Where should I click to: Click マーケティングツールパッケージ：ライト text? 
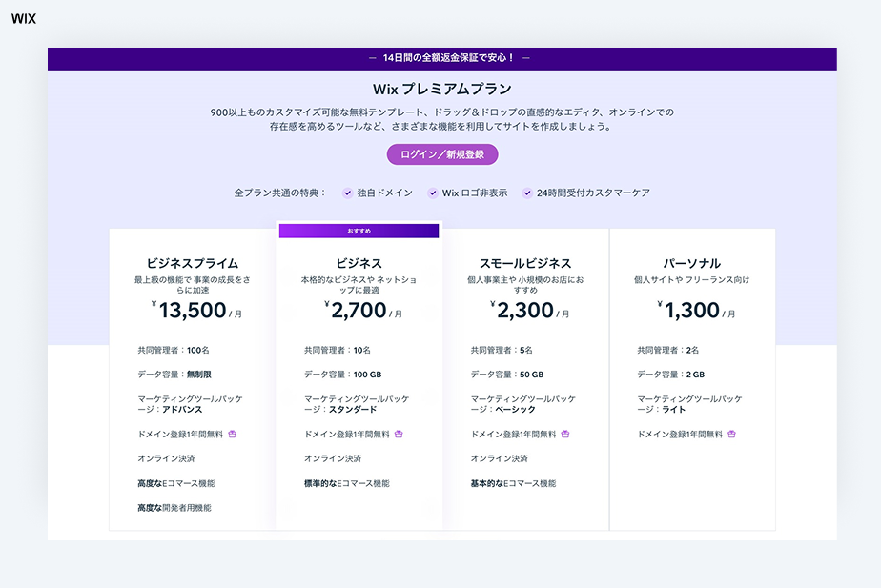(689, 404)
